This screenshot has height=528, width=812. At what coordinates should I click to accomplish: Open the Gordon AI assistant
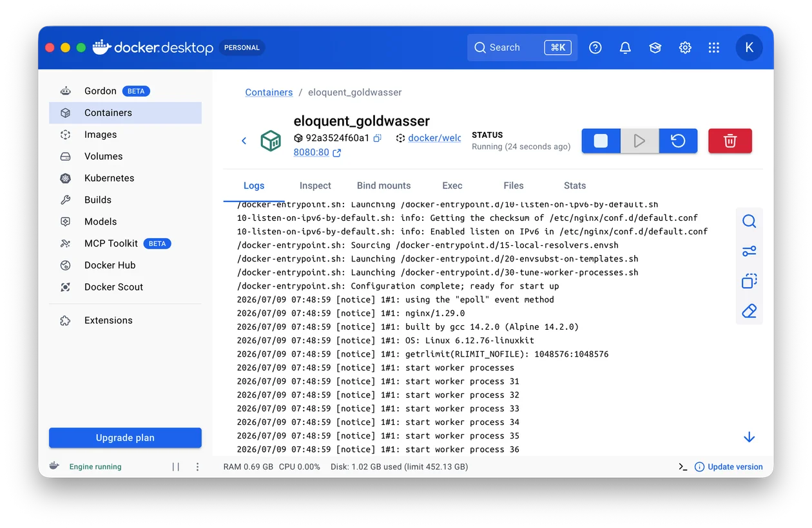point(125,91)
